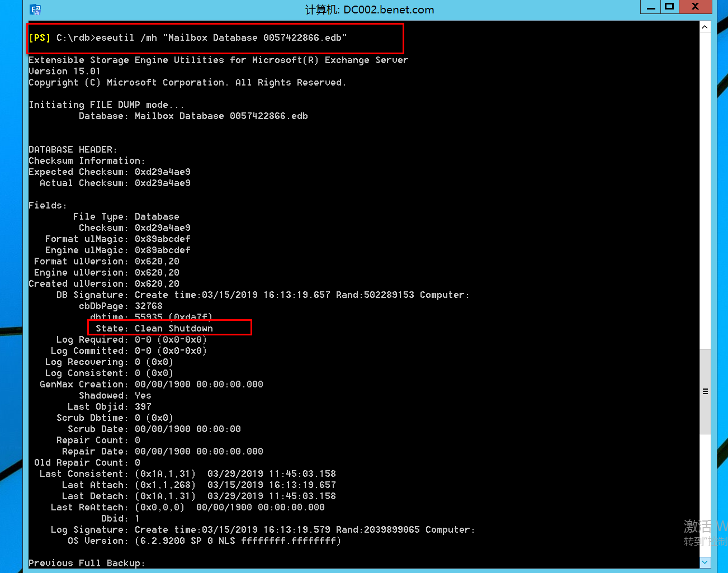Image resolution: width=728 pixels, height=573 pixels.
Task: Click the scrollbar up arrow
Action: click(705, 27)
